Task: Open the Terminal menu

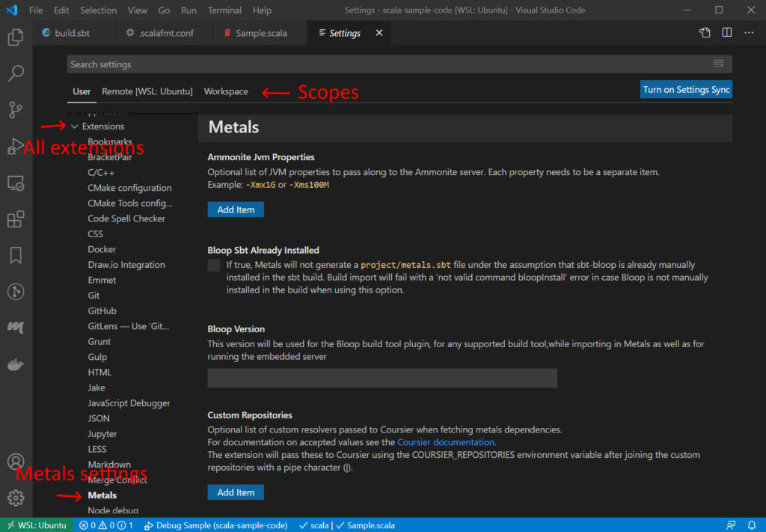Action: (x=224, y=10)
